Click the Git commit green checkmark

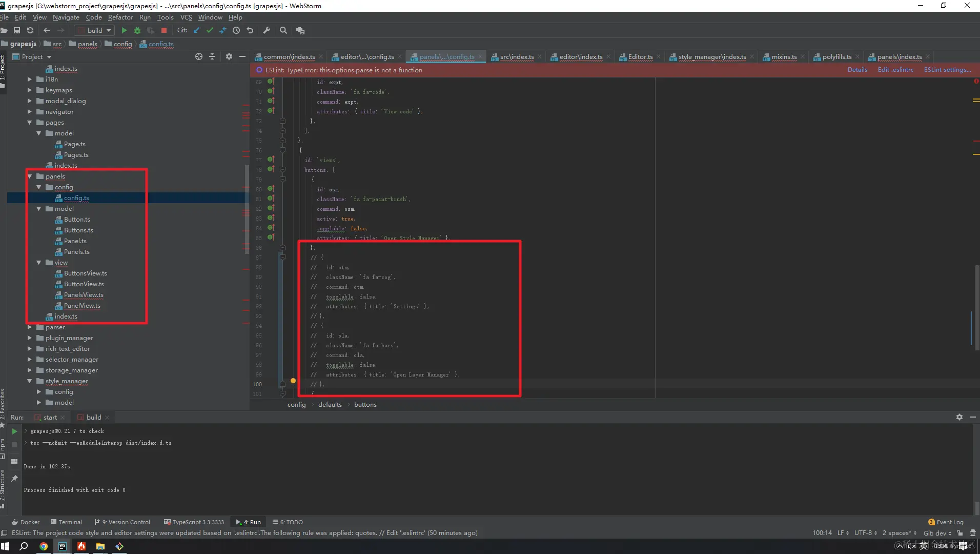point(210,31)
